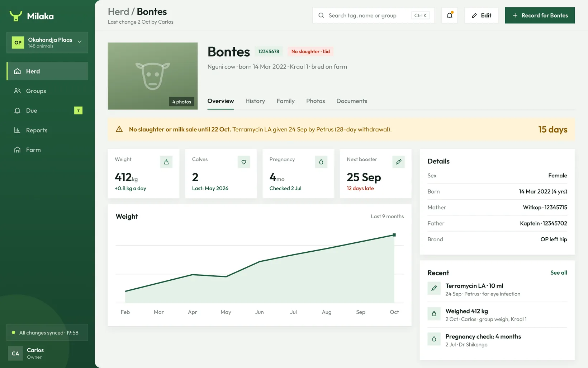The width and height of the screenshot is (588, 368).
Task: Click the 12 days late booster text
Action: click(360, 188)
